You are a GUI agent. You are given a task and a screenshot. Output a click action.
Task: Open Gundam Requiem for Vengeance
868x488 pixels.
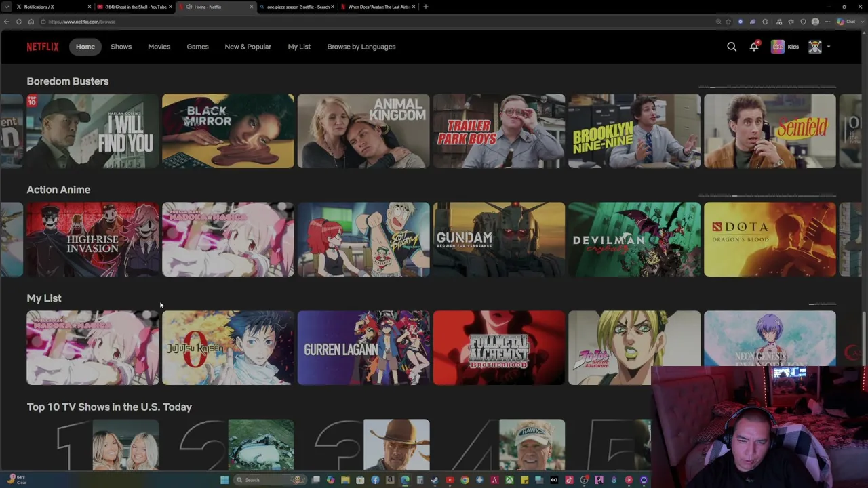point(499,239)
